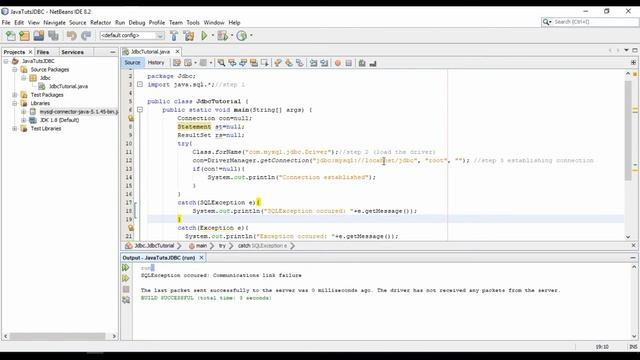Toggle Bookmark in editor toolbar
This screenshot has width=640, height=360.
300,63
